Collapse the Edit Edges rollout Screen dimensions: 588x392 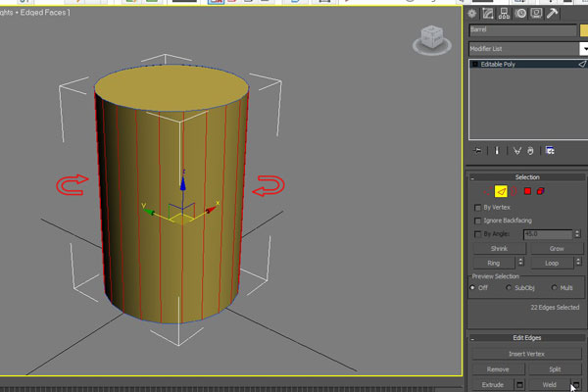click(x=527, y=338)
